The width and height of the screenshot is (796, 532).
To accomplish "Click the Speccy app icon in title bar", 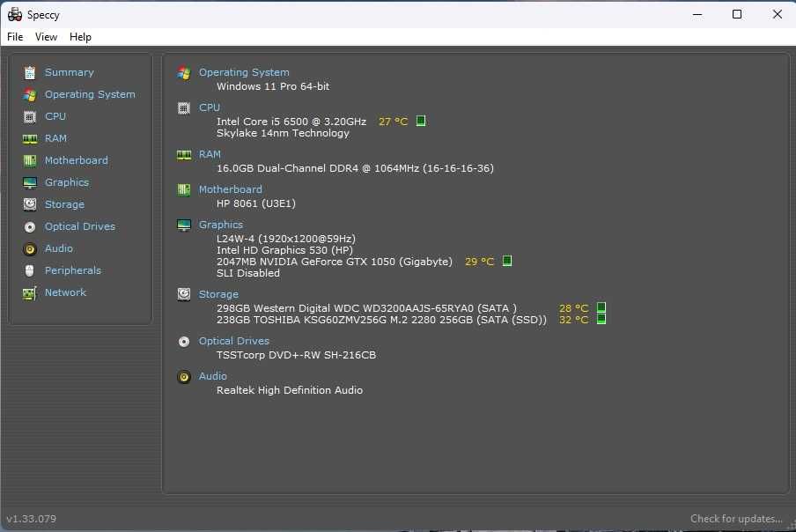I will (15, 14).
